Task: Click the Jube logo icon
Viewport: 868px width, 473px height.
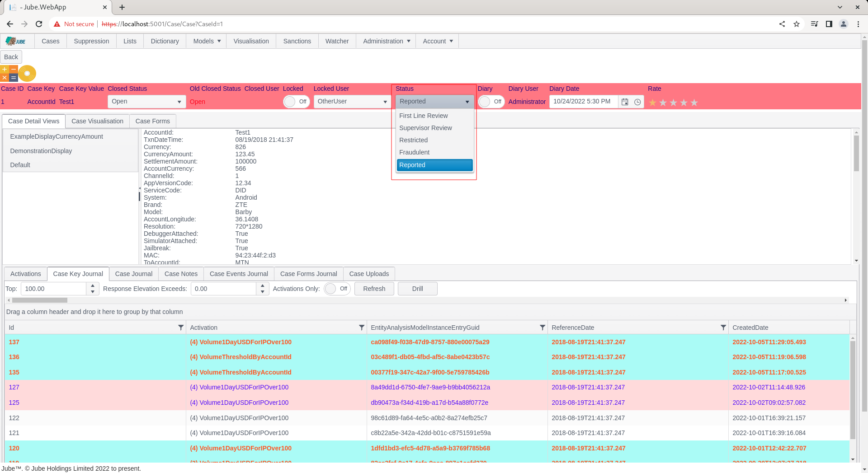Action: tap(16, 41)
